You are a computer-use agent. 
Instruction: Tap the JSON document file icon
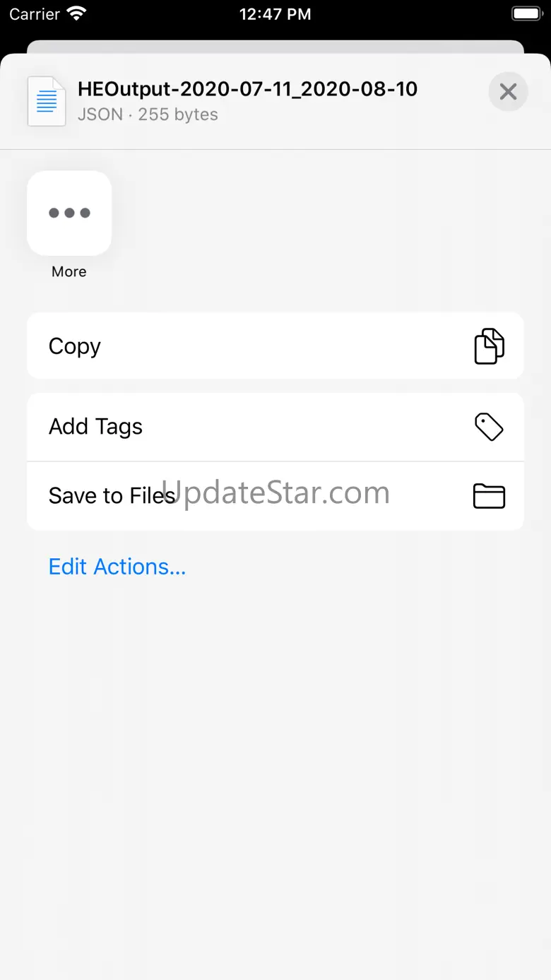click(47, 101)
